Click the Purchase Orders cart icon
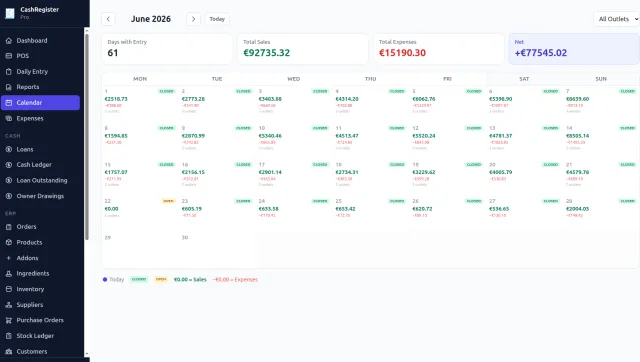Image resolution: width=640 pixels, height=362 pixels. click(x=9, y=320)
